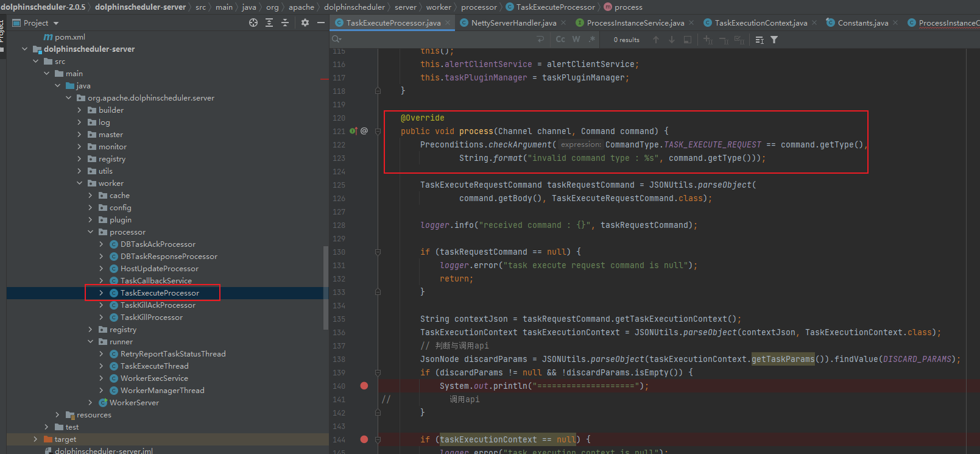The width and height of the screenshot is (980, 454).
Task: Click the 'dolphinscheduler-server' breadcrumb
Action: [140, 7]
